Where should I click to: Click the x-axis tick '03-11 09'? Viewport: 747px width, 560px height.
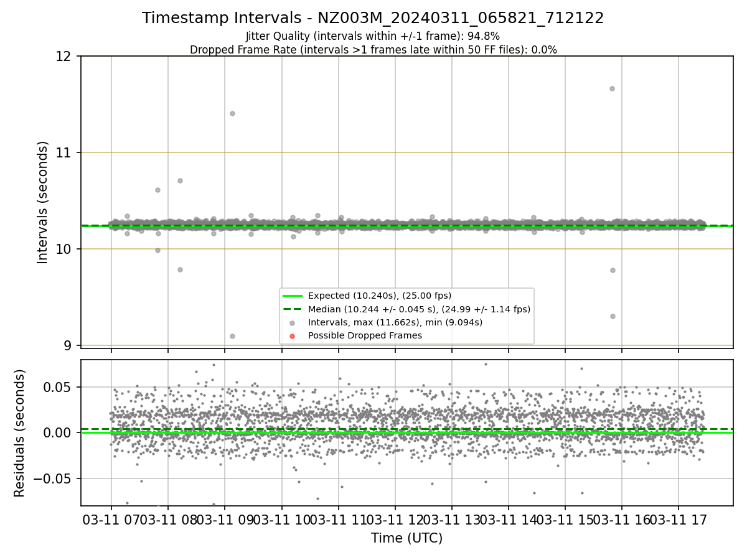click(x=225, y=520)
